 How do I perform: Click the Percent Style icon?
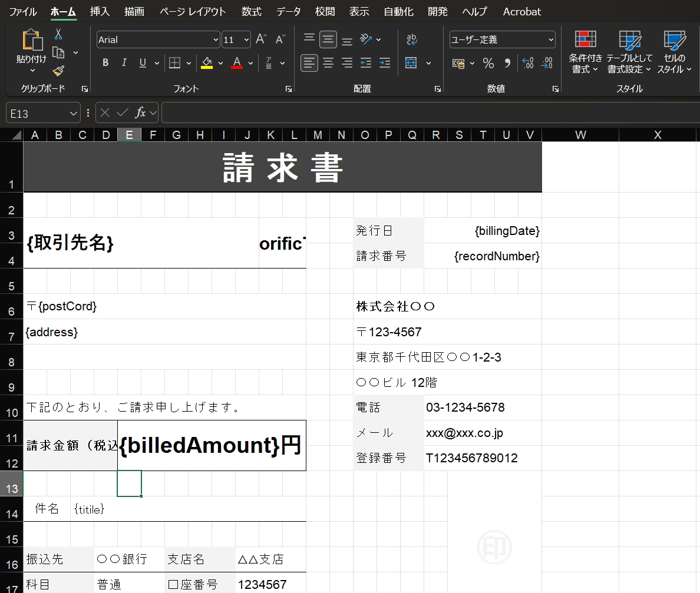tap(488, 63)
